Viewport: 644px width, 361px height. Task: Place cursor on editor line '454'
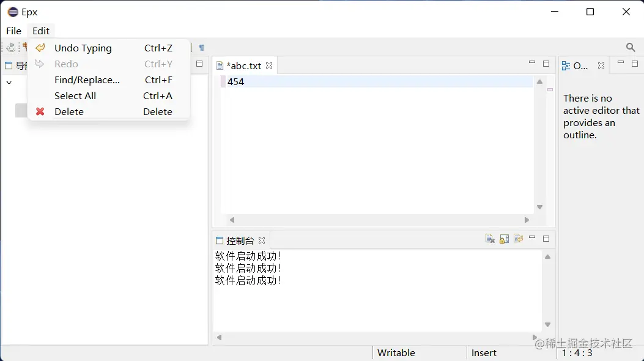coord(377,81)
